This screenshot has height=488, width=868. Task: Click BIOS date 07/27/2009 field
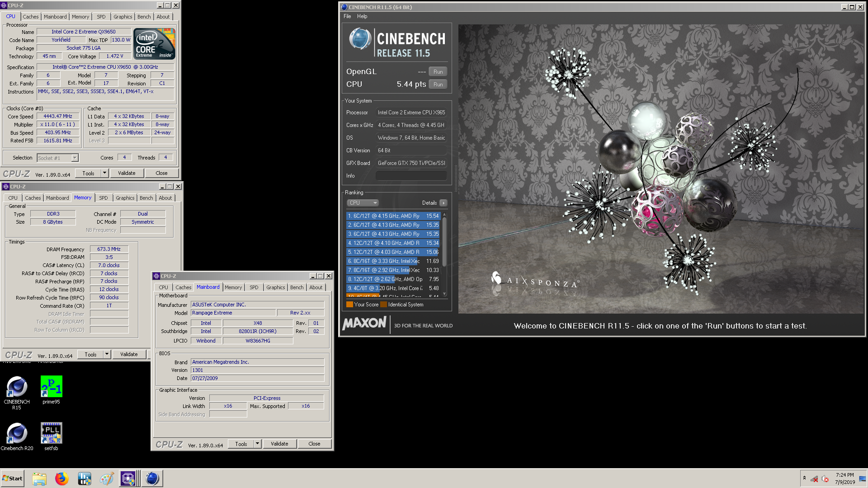tap(258, 378)
